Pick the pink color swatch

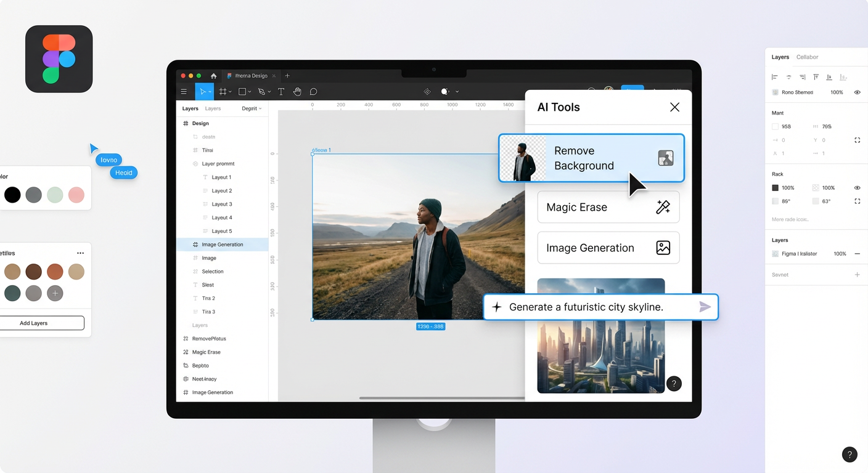tap(76, 195)
